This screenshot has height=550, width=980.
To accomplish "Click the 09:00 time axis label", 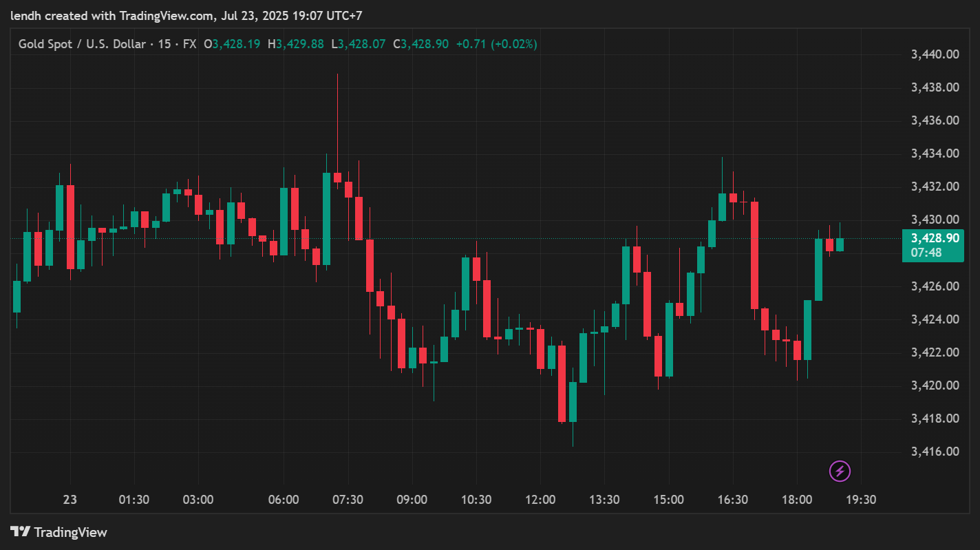I will pos(412,500).
